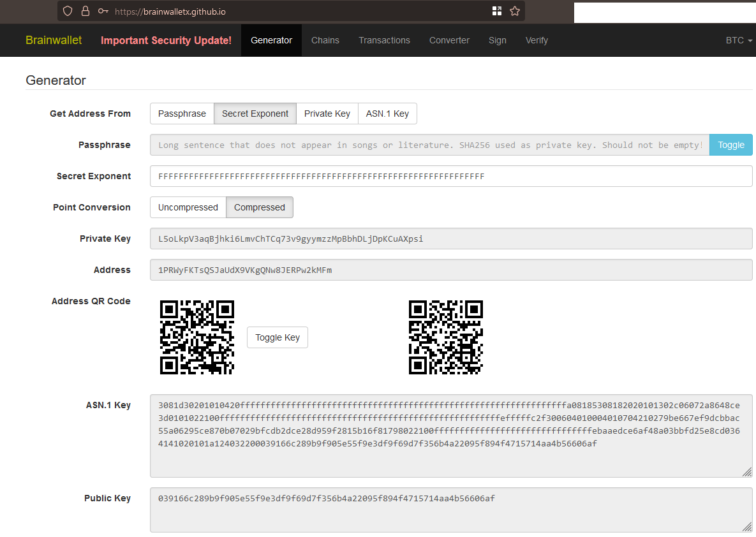This screenshot has height=537, width=756.
Task: Grab the ASN.1 Key textarea resize handle
Action: pos(747,472)
